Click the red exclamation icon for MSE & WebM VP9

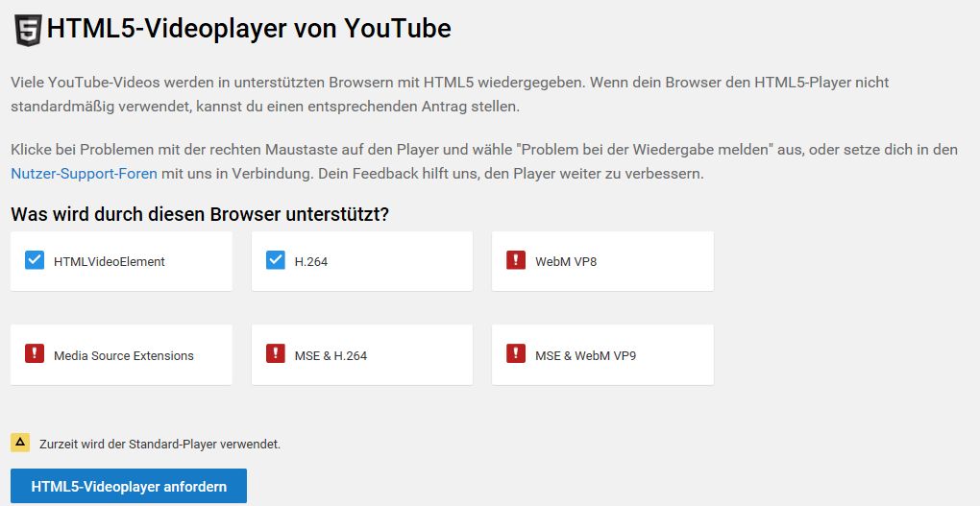[x=516, y=353]
